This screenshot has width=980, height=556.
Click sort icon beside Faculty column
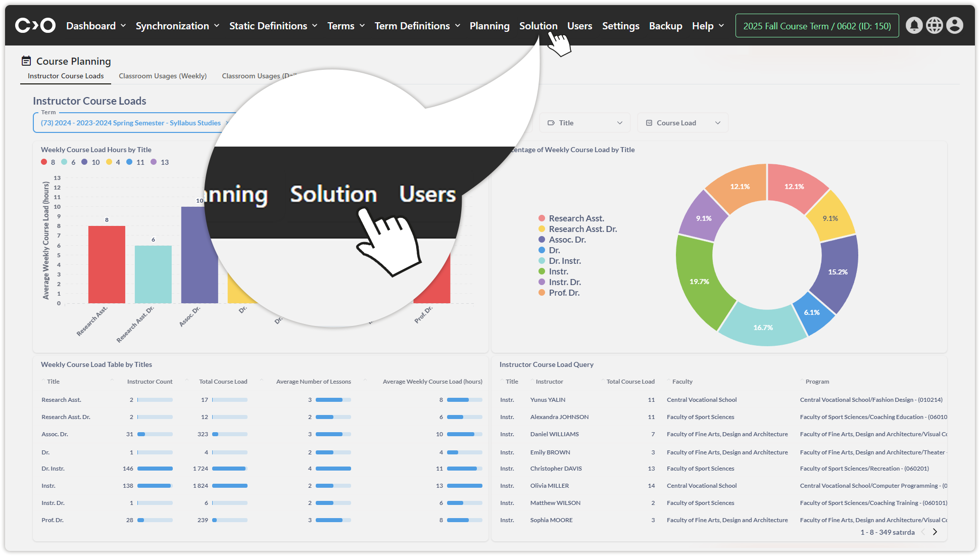(668, 381)
